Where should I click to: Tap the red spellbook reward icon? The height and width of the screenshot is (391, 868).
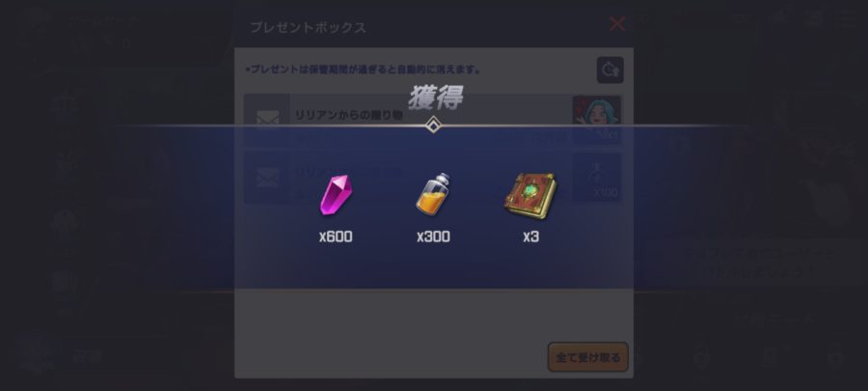(530, 194)
